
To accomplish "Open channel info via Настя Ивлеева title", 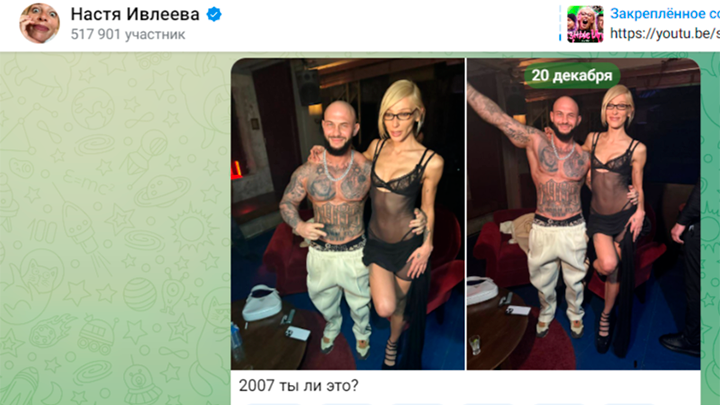I will (135, 14).
